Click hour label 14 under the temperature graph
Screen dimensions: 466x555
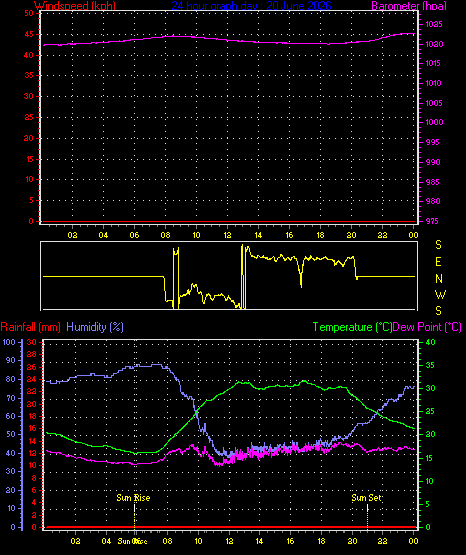[259, 541]
